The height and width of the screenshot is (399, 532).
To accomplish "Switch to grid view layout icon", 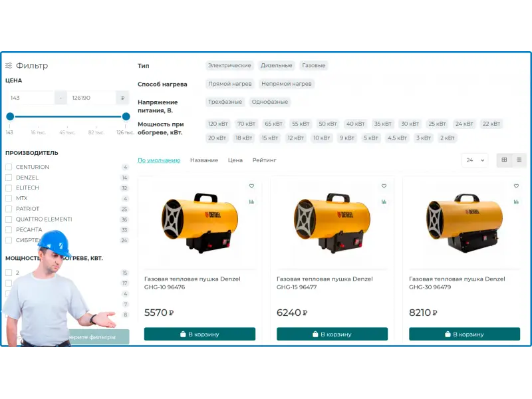I will pyautogui.click(x=504, y=160).
